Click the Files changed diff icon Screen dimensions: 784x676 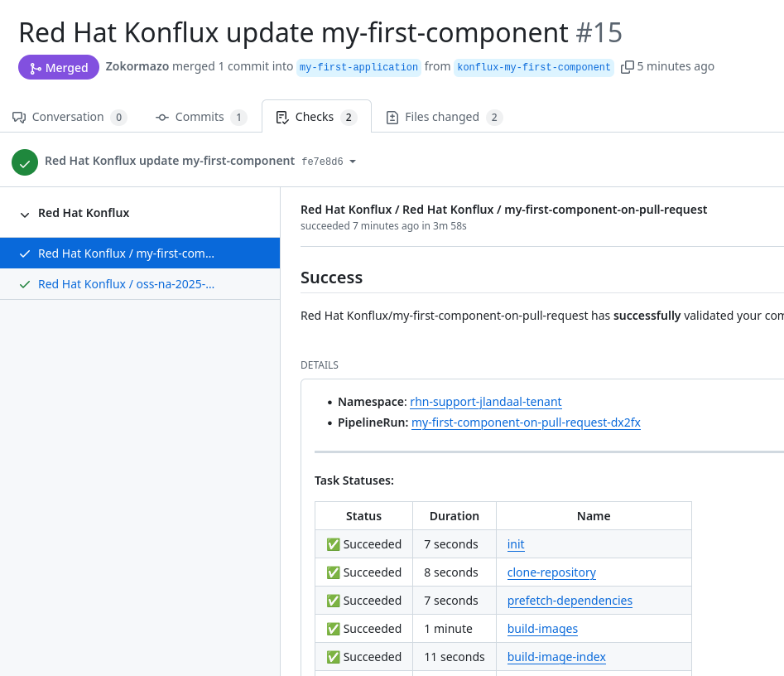392,118
